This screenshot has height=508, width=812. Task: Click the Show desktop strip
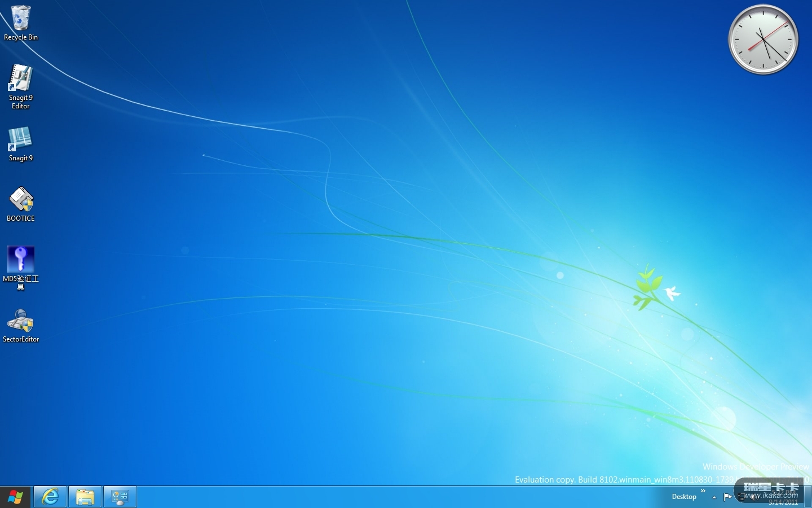tap(808, 497)
